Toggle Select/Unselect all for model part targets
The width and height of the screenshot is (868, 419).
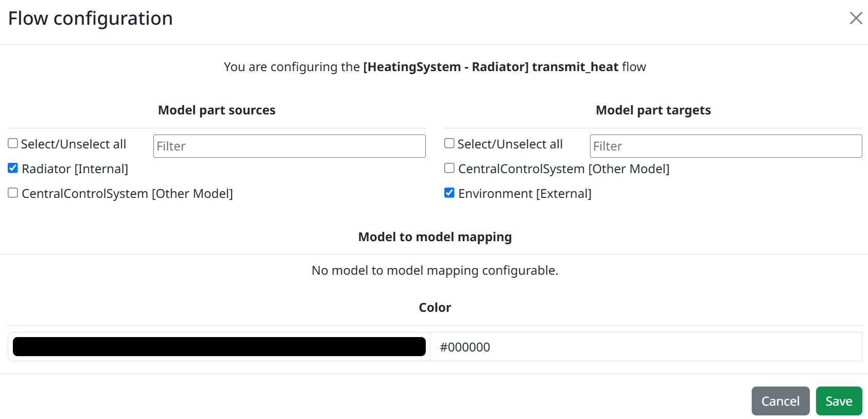(x=449, y=143)
